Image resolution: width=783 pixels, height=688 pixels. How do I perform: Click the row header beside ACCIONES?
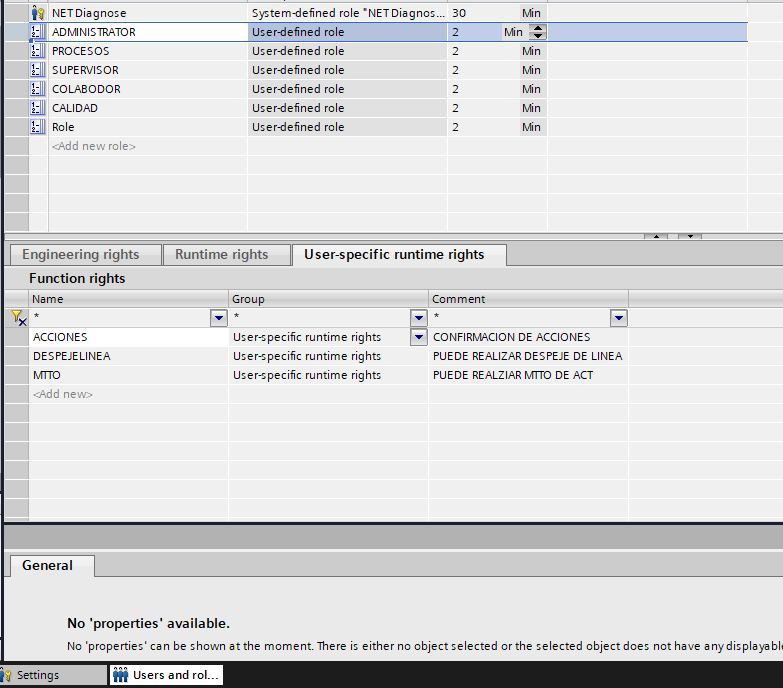pos(16,337)
